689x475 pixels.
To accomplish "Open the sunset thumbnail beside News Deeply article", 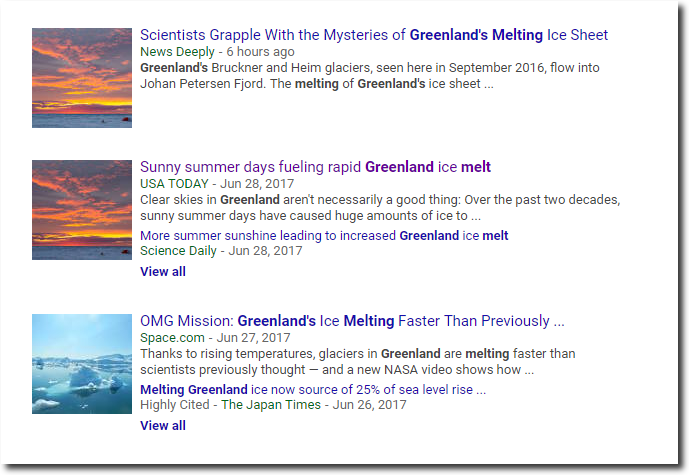I will [x=82, y=78].
